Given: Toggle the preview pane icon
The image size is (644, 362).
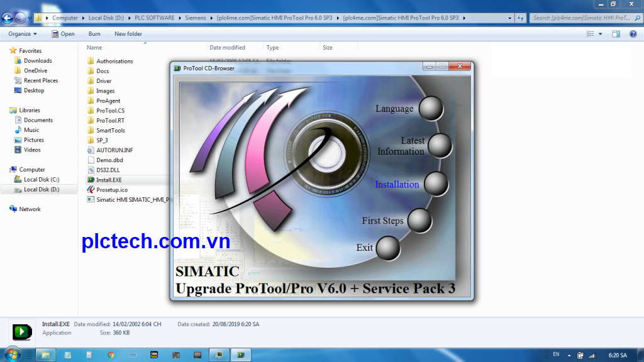Looking at the screenshot, I should coord(616,34).
